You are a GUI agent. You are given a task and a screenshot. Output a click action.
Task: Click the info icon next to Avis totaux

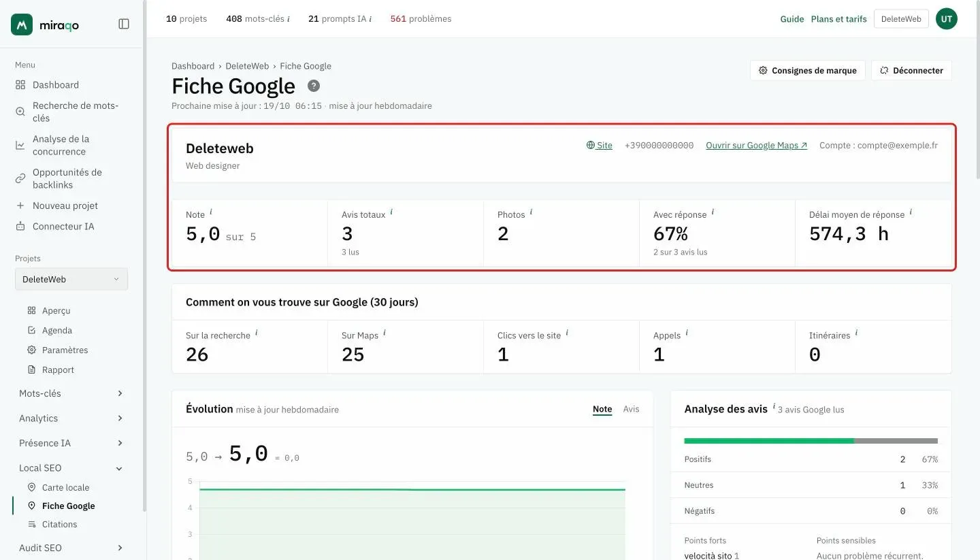tap(391, 212)
